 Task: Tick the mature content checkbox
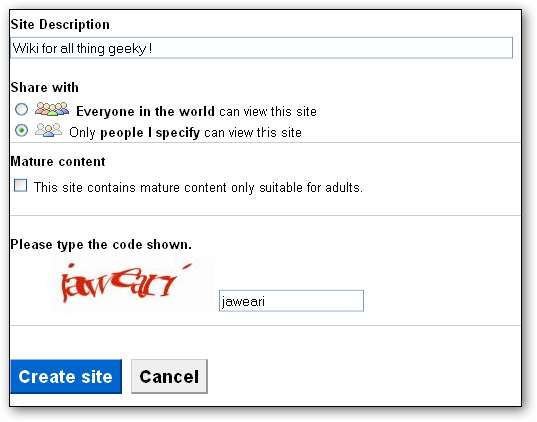pyautogui.click(x=20, y=185)
